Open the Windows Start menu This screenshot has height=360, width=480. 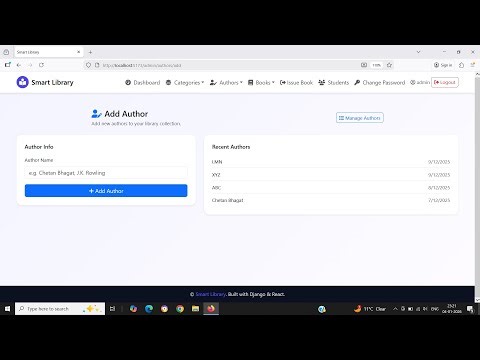7,309
